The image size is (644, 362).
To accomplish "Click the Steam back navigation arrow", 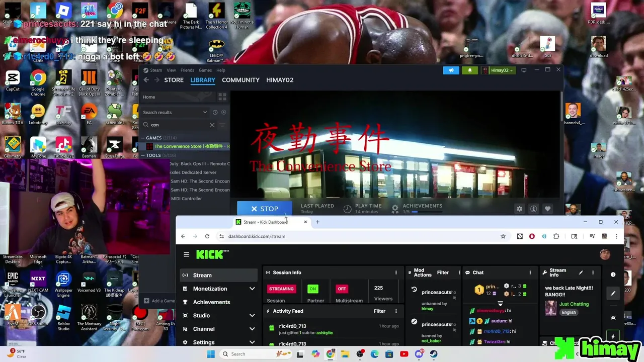I will pyautogui.click(x=146, y=80).
